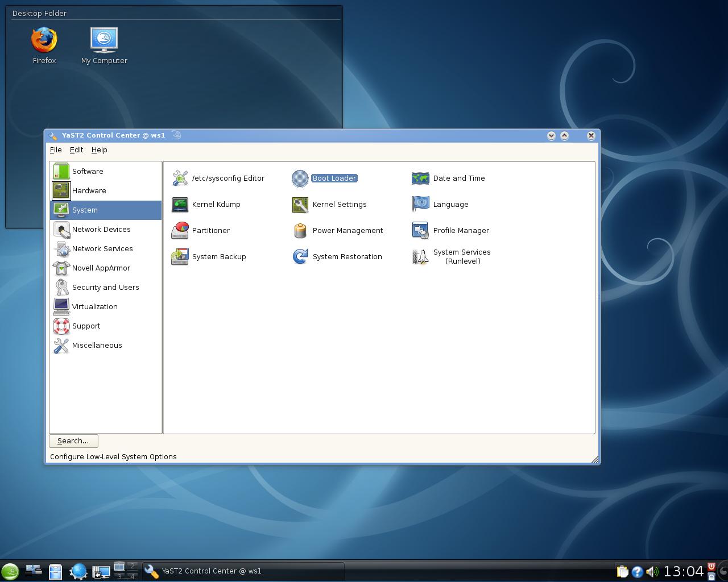This screenshot has height=582, width=728.
Task: Click the blue help tray icon
Action: pyautogui.click(x=638, y=572)
